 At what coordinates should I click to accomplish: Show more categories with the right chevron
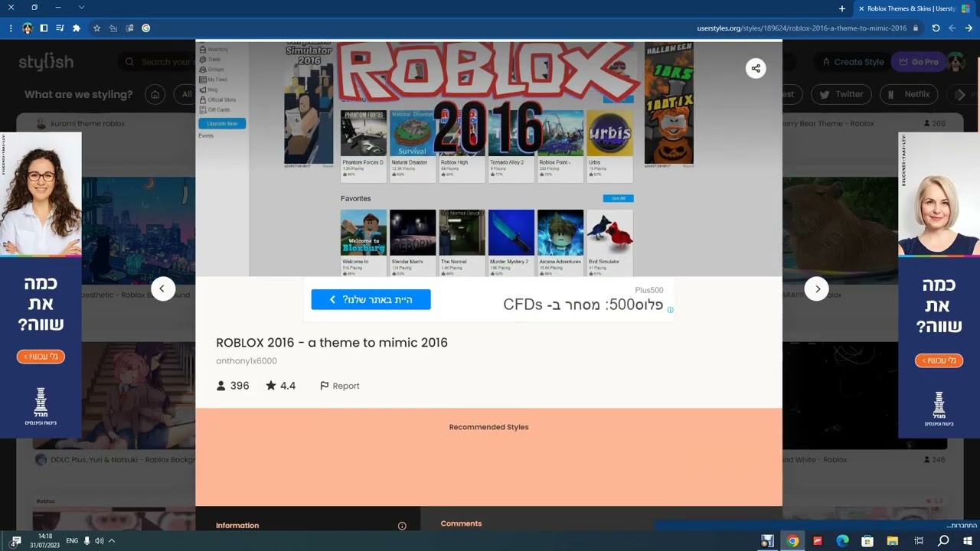tap(960, 94)
